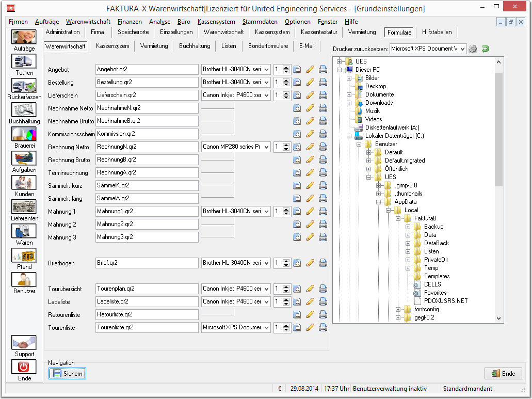Switch to the Sonderformulare sub-tab
Viewport: 532px width, 399px height.
pos(268,46)
